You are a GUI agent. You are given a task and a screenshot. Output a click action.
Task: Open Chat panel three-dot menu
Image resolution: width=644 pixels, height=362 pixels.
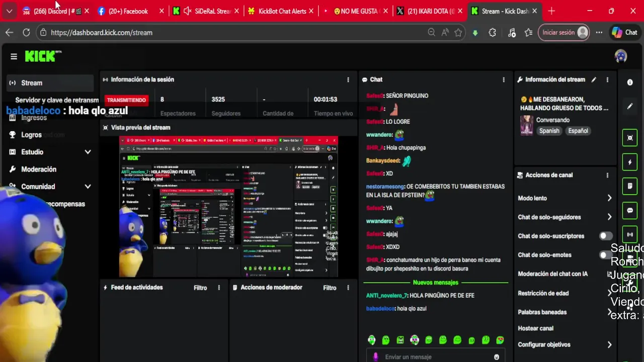pyautogui.click(x=504, y=79)
